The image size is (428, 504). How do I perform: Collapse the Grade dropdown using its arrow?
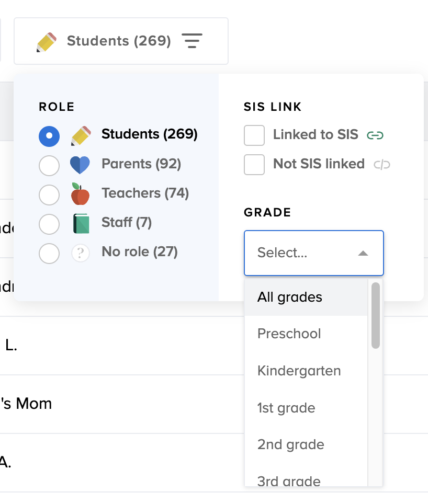coord(363,254)
